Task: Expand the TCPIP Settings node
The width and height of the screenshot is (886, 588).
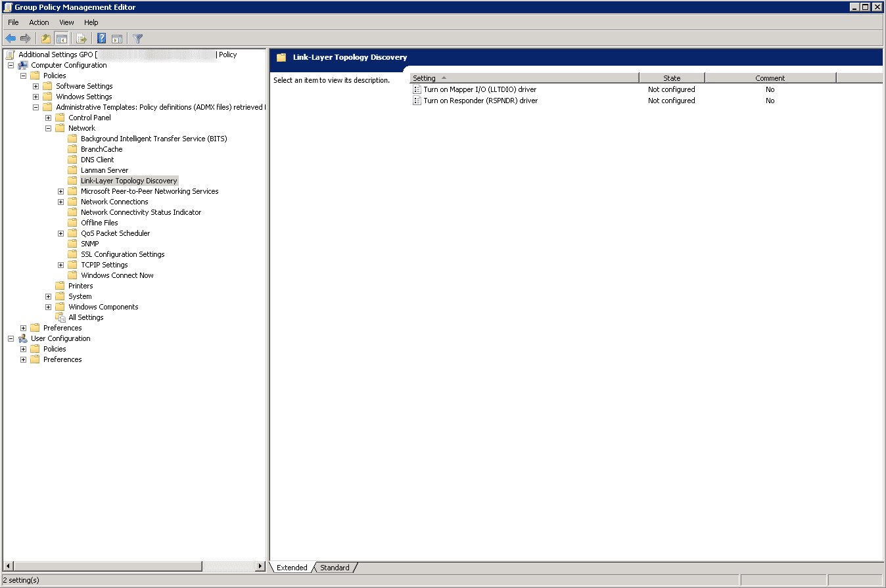Action: (x=60, y=265)
